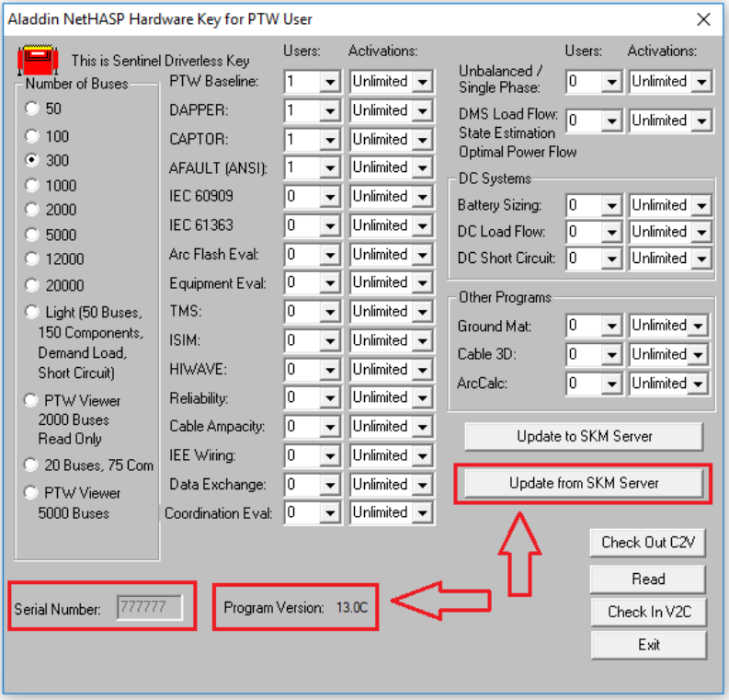Click the Serial Number input field

(149, 608)
